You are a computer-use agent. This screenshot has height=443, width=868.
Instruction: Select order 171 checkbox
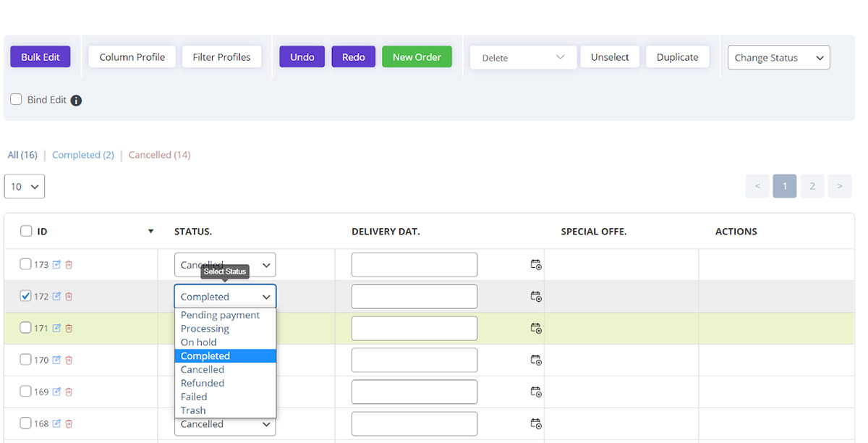[25, 328]
